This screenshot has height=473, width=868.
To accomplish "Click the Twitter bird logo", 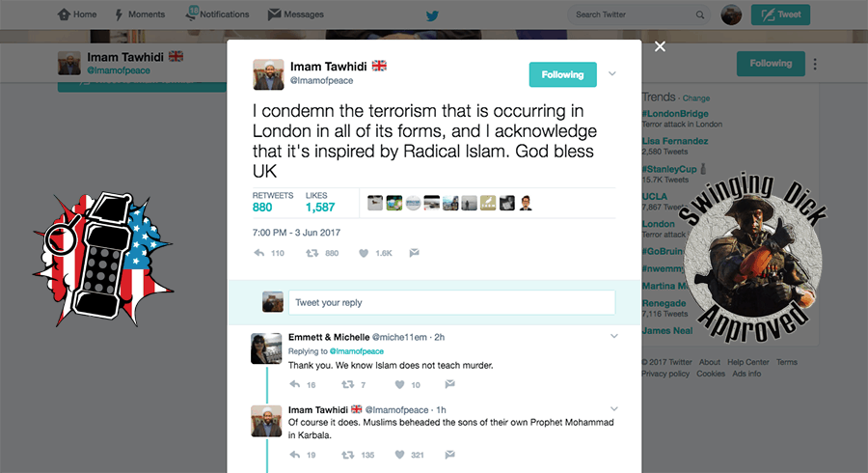I will (x=432, y=14).
